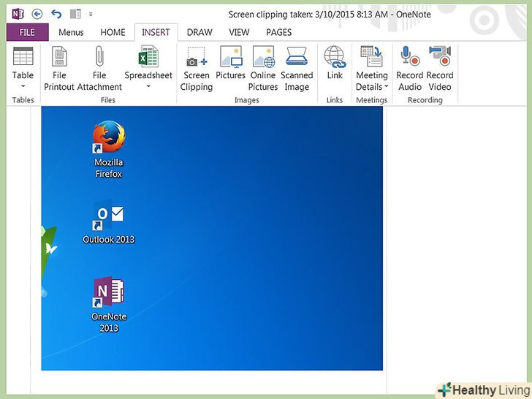Click the Screen Clipping icon
This screenshot has height=399, width=532.
[196, 69]
